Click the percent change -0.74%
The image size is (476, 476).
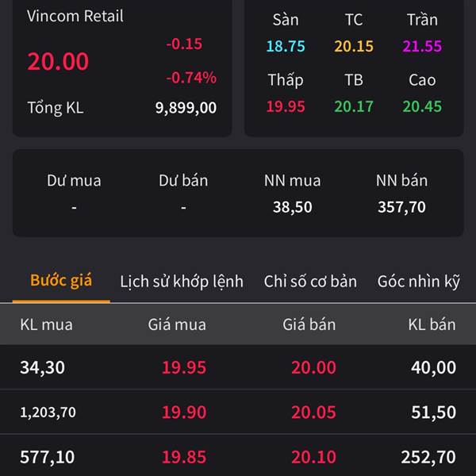(191, 78)
